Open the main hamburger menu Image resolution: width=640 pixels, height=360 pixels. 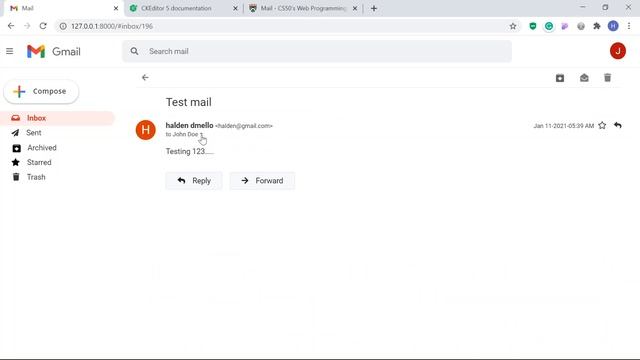[9, 51]
